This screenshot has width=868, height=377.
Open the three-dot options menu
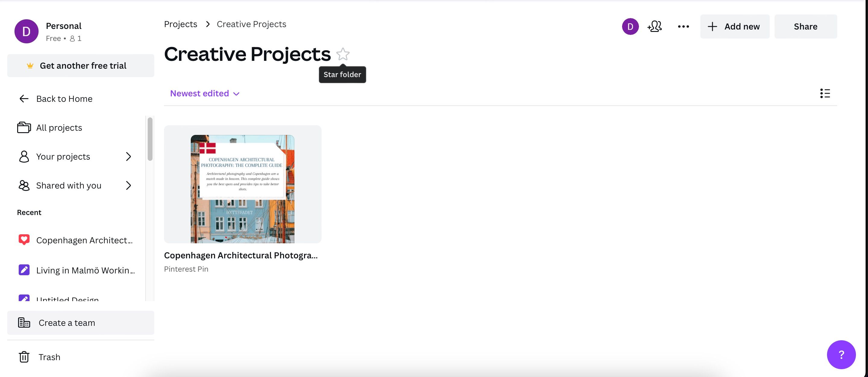pyautogui.click(x=683, y=26)
